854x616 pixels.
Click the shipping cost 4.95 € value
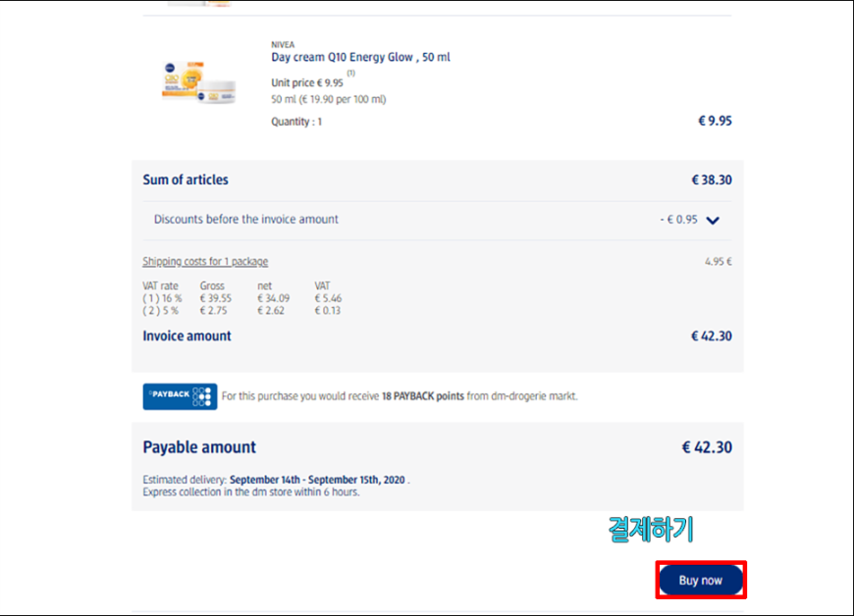pyautogui.click(x=718, y=262)
